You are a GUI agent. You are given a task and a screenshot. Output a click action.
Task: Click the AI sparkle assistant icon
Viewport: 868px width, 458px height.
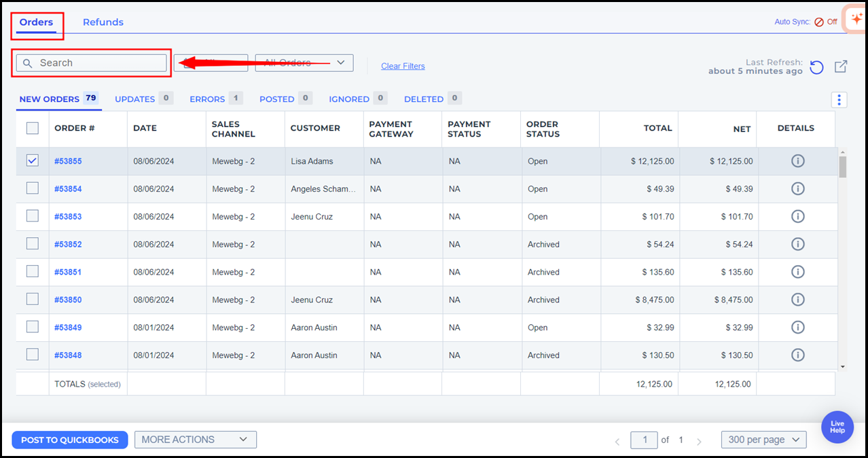[856, 20]
